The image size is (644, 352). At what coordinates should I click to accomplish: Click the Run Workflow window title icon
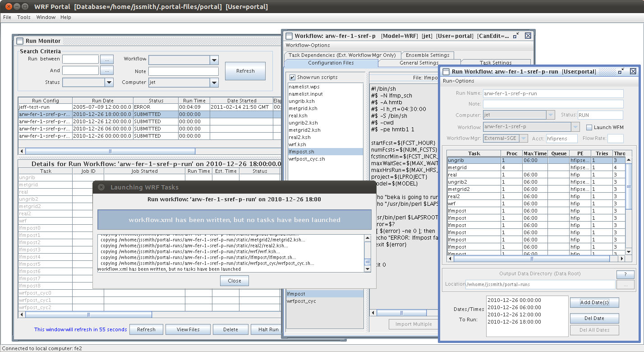(446, 71)
